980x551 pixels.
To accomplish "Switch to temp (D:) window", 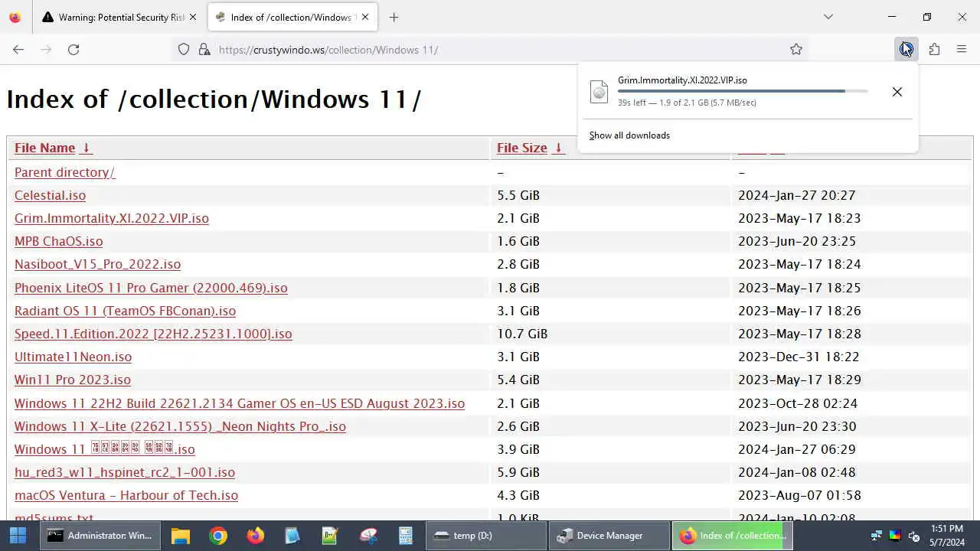I will pyautogui.click(x=486, y=536).
